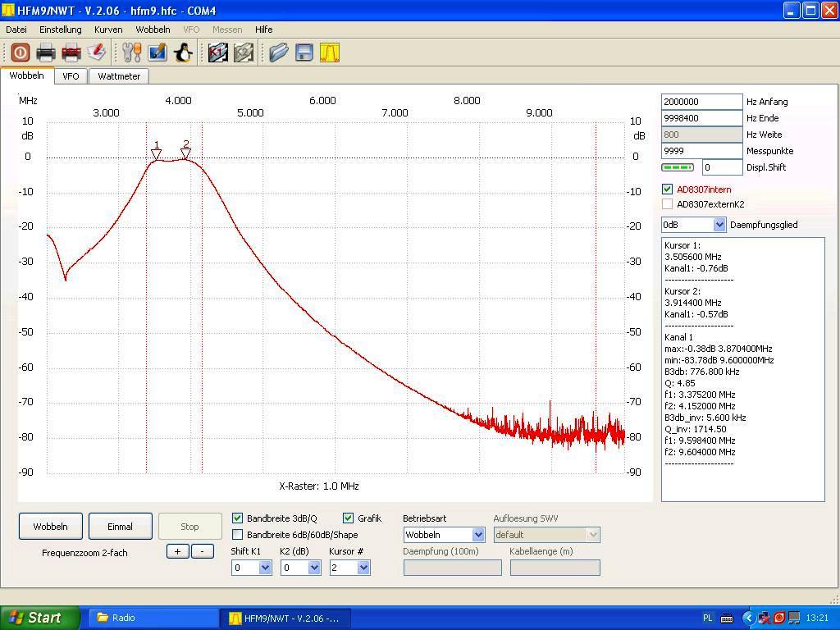This screenshot has height=630, width=840.
Task: Uncheck the AD8307intern checkbox
Action: (x=667, y=189)
